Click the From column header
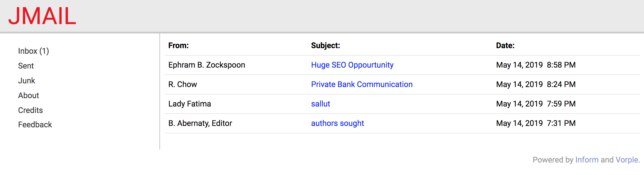Screen dimensions: 644x175 [178, 45]
